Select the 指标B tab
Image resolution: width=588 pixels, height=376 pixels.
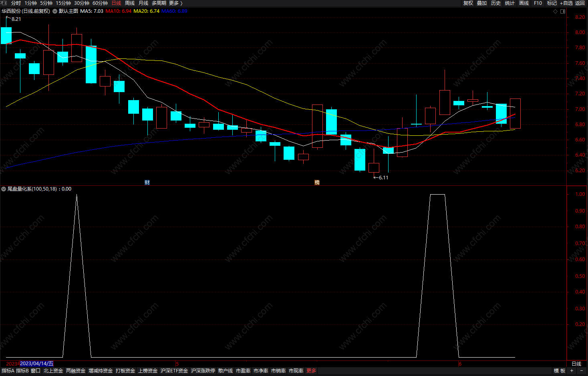click(22, 371)
